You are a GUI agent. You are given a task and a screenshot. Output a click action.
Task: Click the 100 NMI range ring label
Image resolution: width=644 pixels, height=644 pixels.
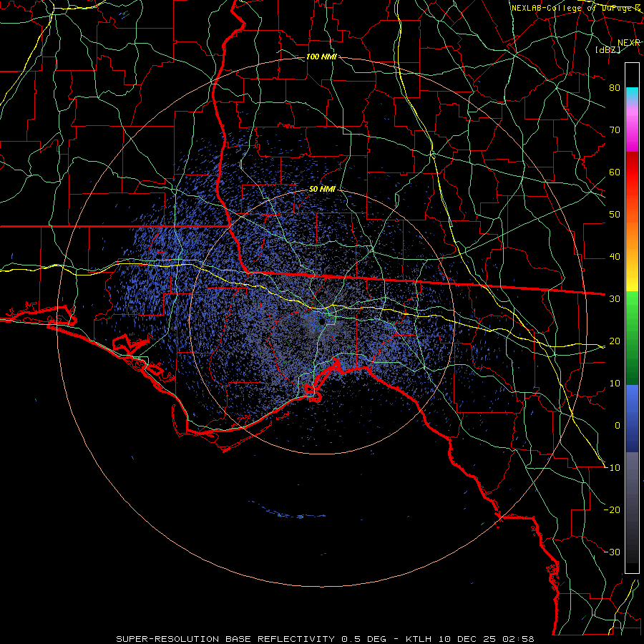321,57
